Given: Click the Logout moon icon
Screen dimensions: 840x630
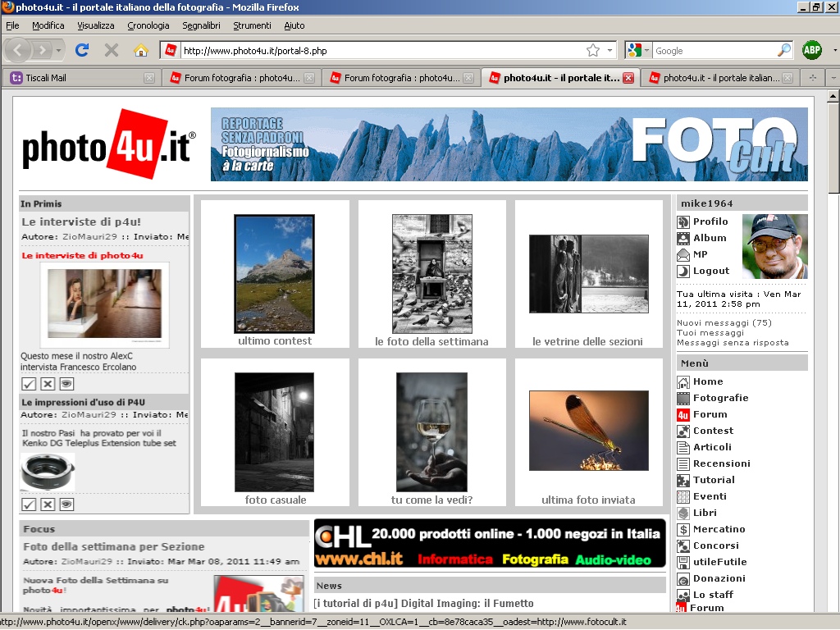Looking at the screenshot, I should tap(683, 271).
